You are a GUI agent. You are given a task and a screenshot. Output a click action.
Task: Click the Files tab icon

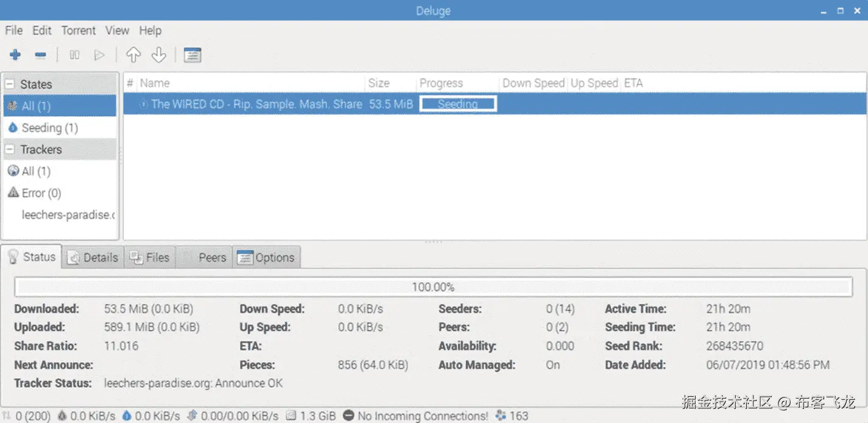pos(136,257)
